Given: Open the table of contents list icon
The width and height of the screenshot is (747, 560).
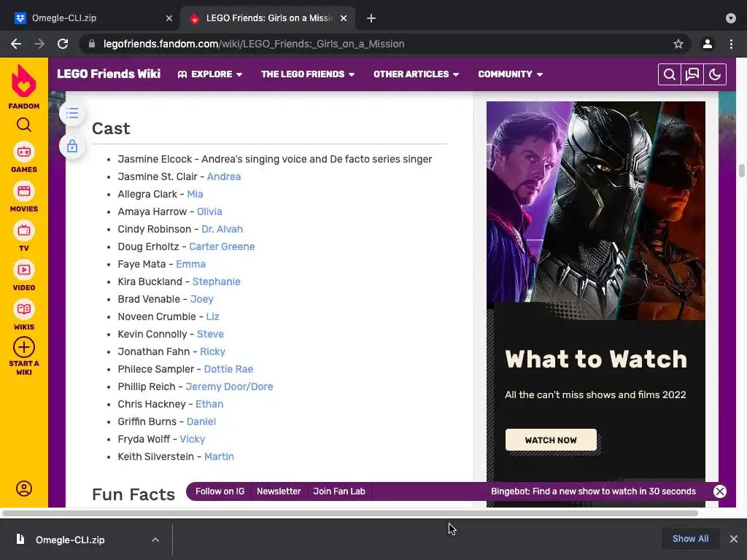Looking at the screenshot, I should [72, 113].
